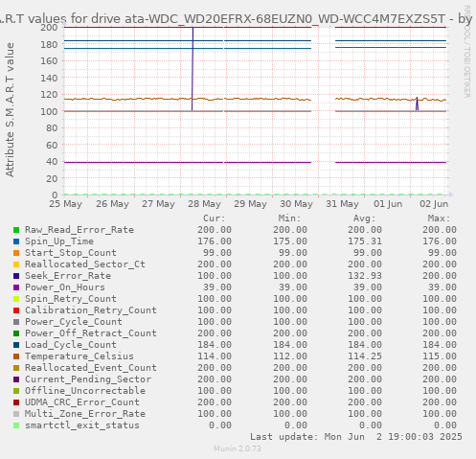
Task: Click the small Seek_Error_Rate spike near 02 Jun
Action: coord(417,104)
